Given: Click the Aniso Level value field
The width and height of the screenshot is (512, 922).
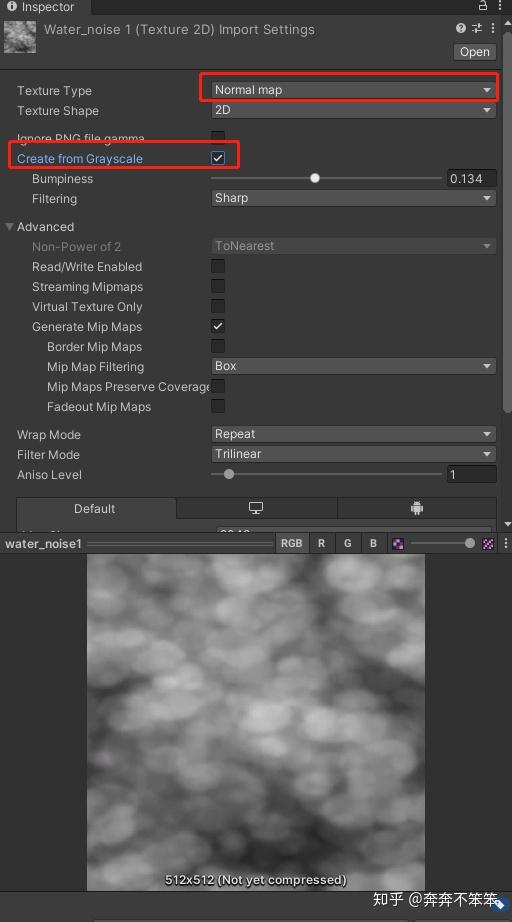Looking at the screenshot, I should point(471,475).
